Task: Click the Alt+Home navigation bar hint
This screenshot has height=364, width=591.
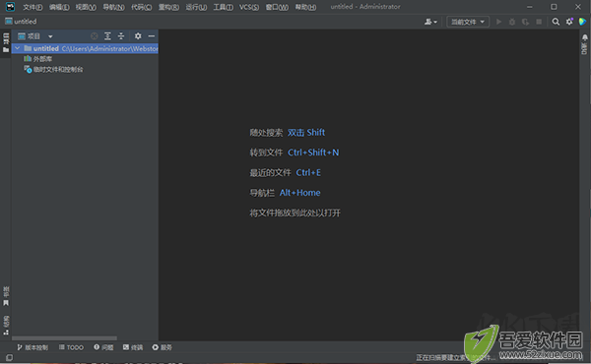Action: (300, 193)
